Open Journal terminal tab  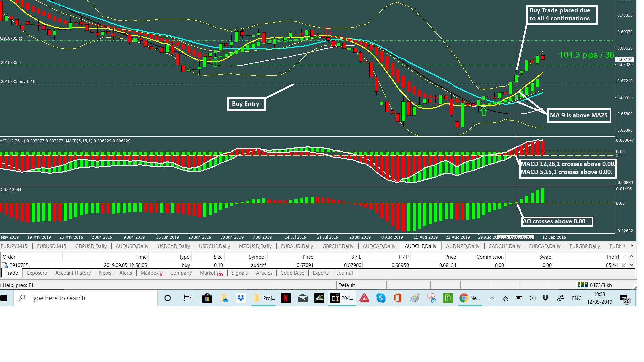click(x=344, y=273)
